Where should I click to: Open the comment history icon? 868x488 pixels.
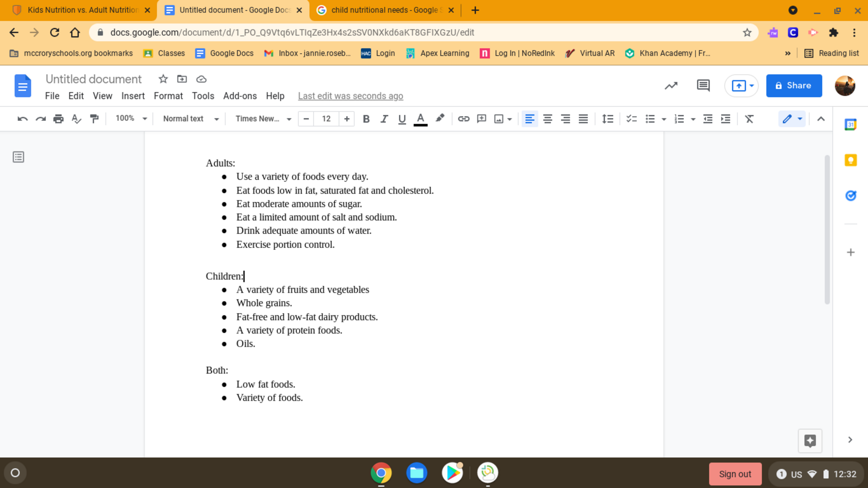[x=703, y=86]
